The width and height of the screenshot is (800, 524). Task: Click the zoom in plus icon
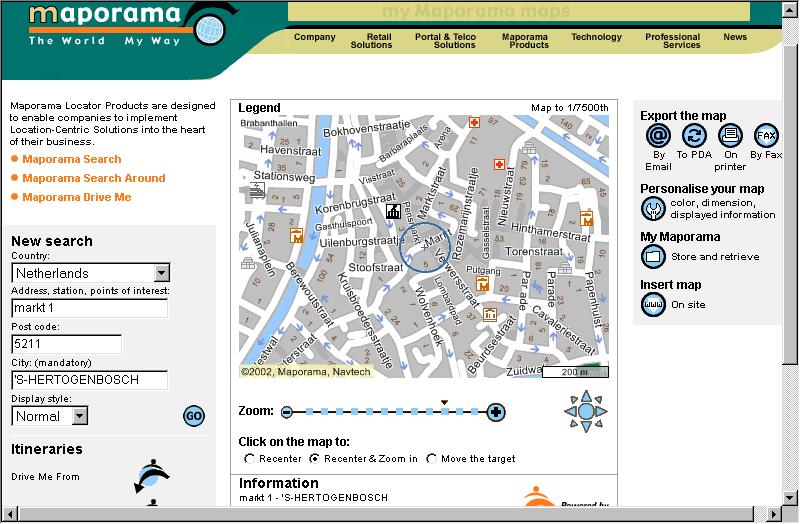pyautogui.click(x=495, y=412)
